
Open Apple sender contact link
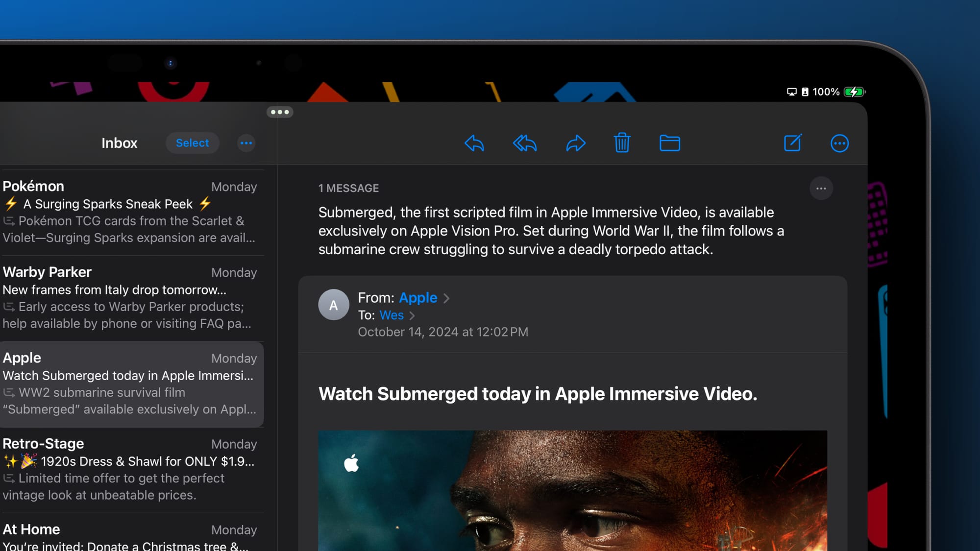coord(418,298)
